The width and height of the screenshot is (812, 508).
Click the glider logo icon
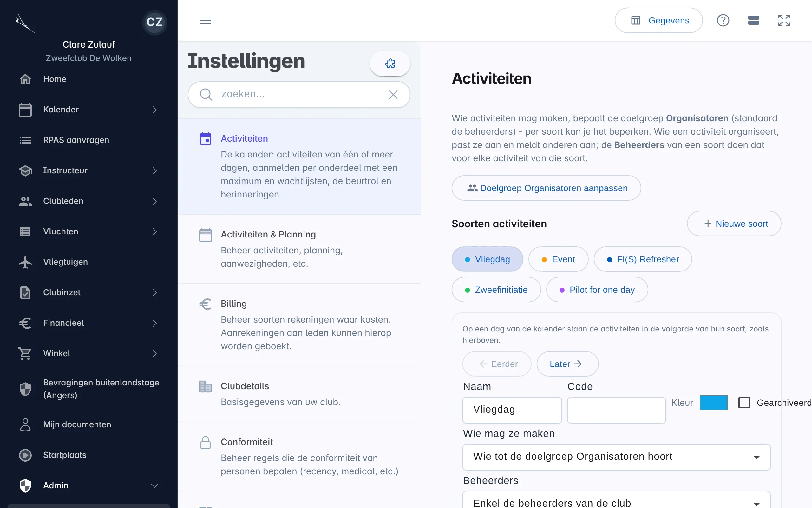click(25, 23)
